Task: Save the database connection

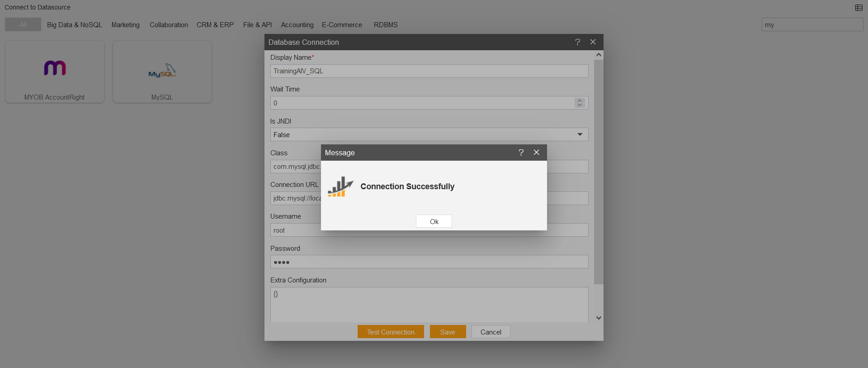Action: (x=448, y=332)
